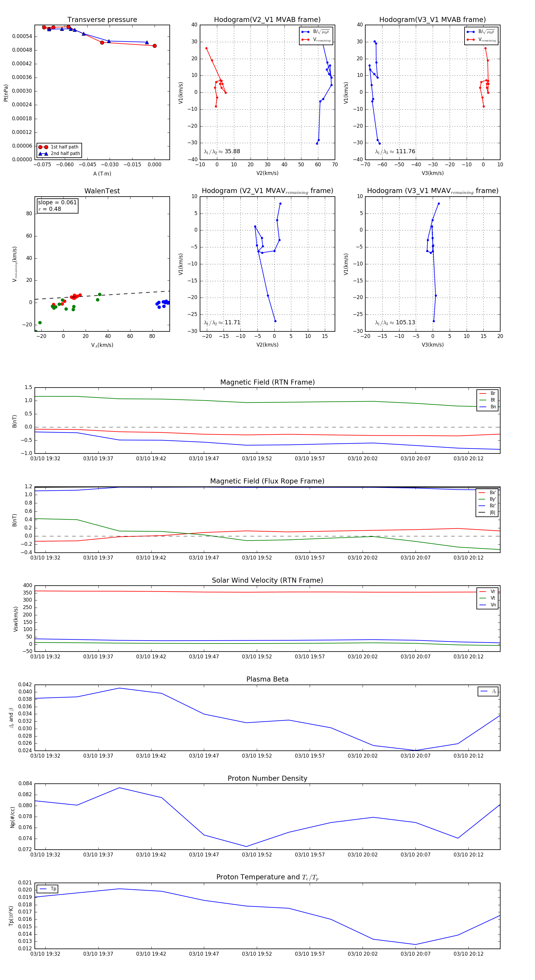The height and width of the screenshot is (980, 535).
Task: Click the 'Np(#/cc)' y-axis label
Action: pyautogui.click(x=12, y=817)
